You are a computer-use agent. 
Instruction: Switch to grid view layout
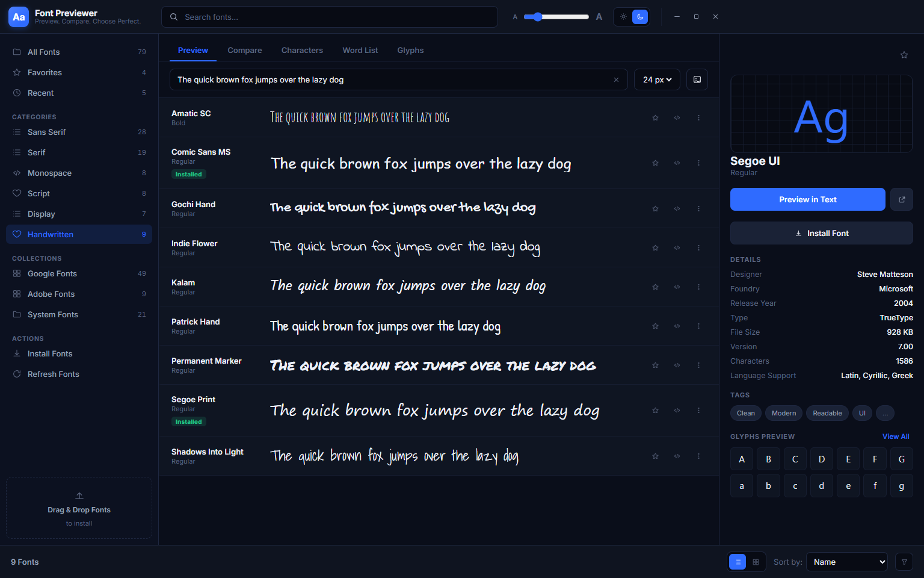[756, 562]
